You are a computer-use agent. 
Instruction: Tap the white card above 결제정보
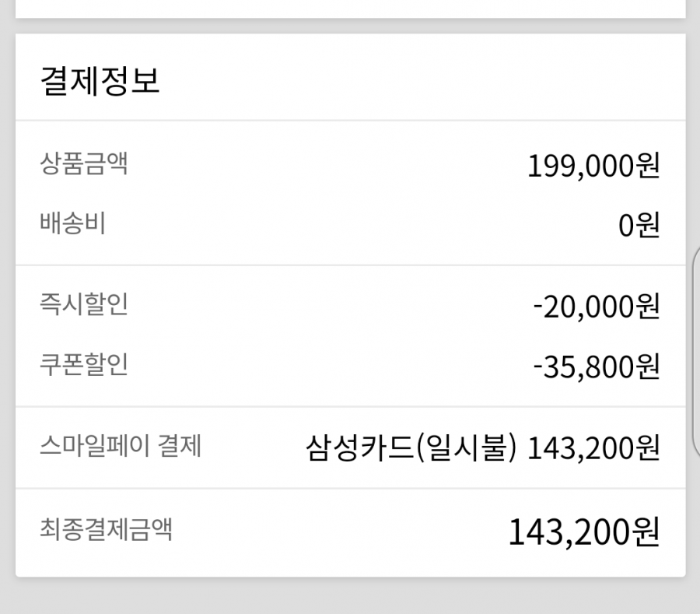pos(351,9)
